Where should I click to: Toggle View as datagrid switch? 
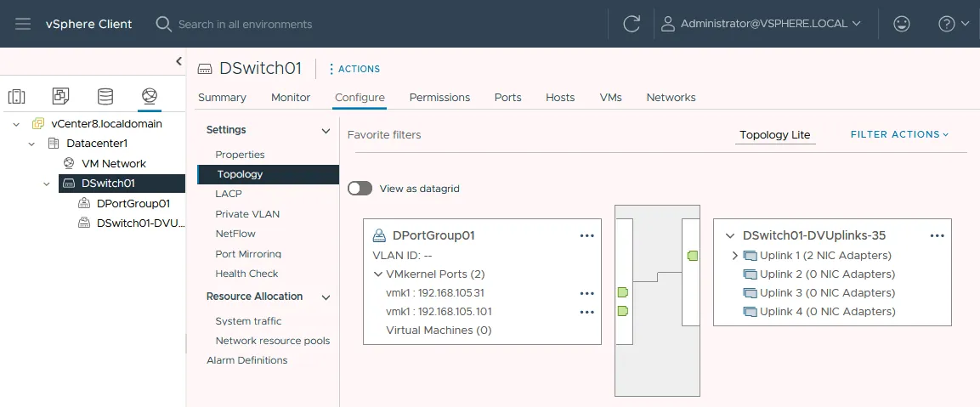coord(360,188)
